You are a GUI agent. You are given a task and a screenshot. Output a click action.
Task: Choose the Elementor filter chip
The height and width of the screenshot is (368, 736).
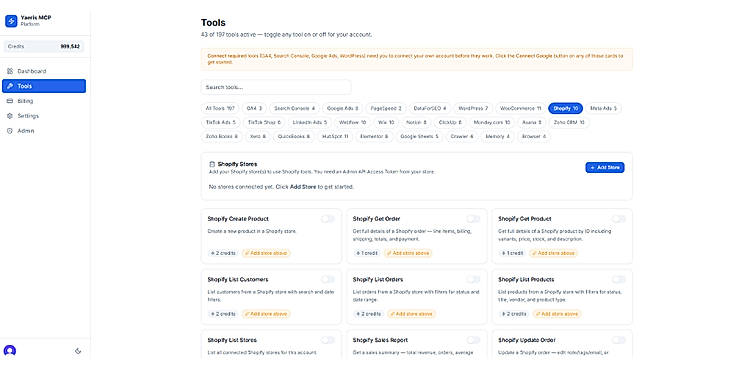click(x=374, y=137)
